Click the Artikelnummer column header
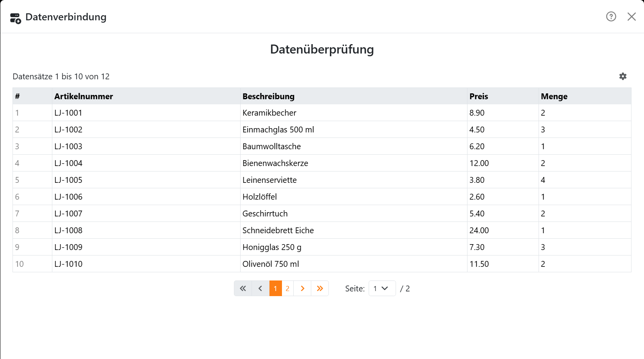The image size is (644, 359). pyautogui.click(x=146, y=96)
